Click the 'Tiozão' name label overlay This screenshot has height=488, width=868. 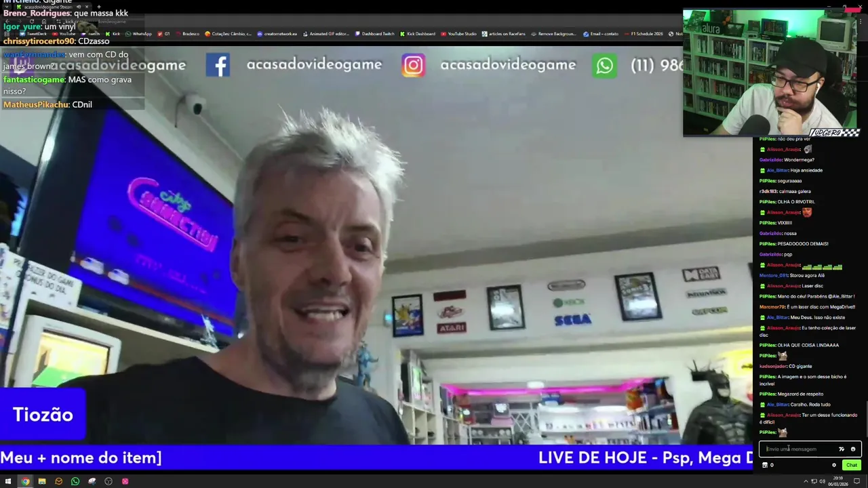pyautogui.click(x=43, y=415)
